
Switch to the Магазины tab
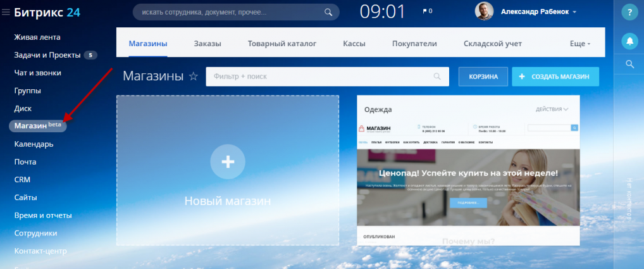point(148,44)
